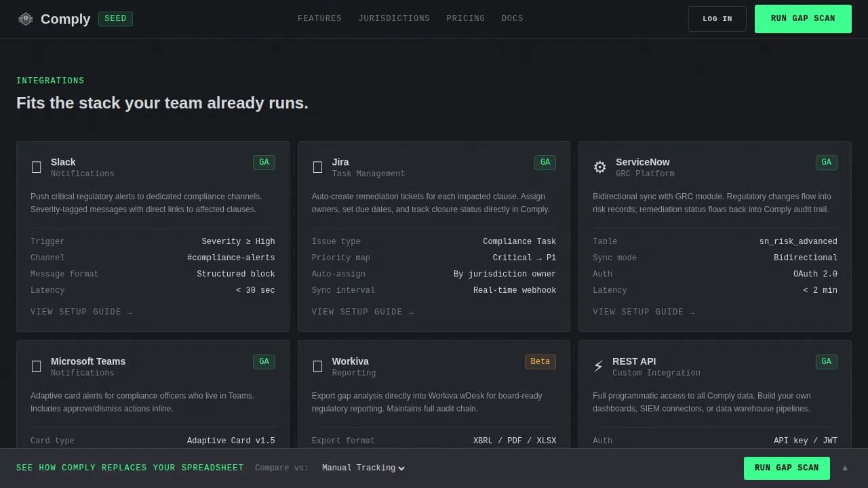Viewport: 868px width, 488px height.
Task: Collapse the bottom bar with triangle icon
Action: pyautogui.click(x=845, y=468)
